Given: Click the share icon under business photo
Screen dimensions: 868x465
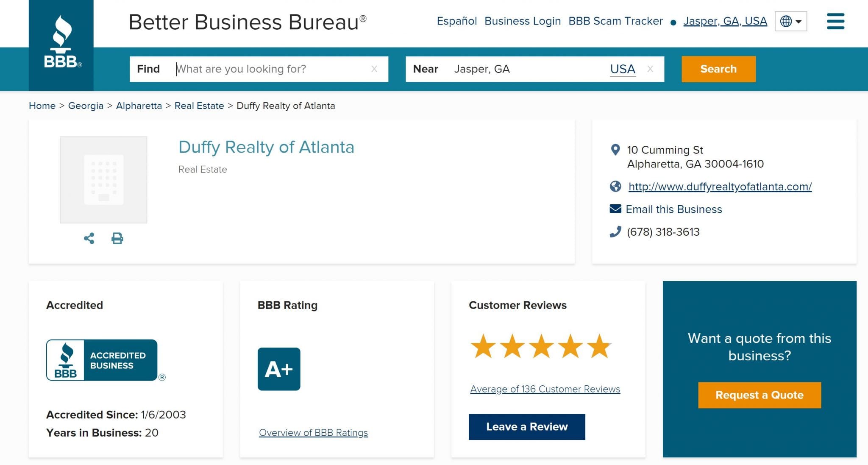Looking at the screenshot, I should pos(89,238).
